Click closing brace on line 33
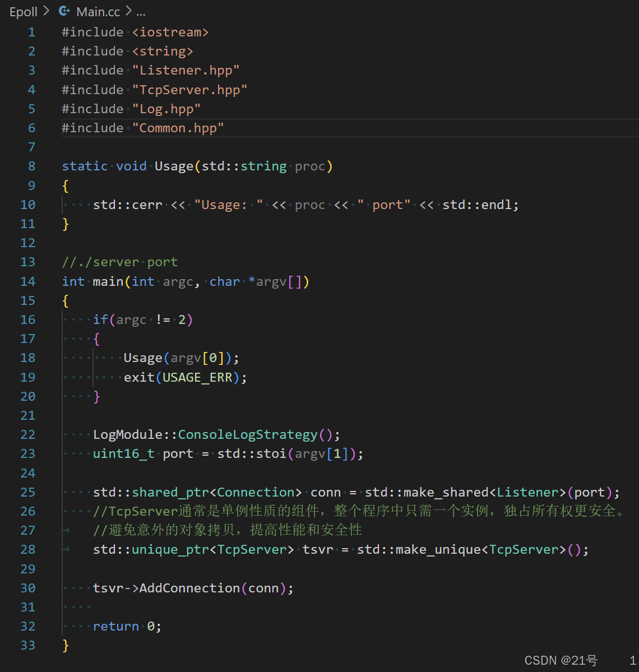639x672 pixels. click(66, 646)
